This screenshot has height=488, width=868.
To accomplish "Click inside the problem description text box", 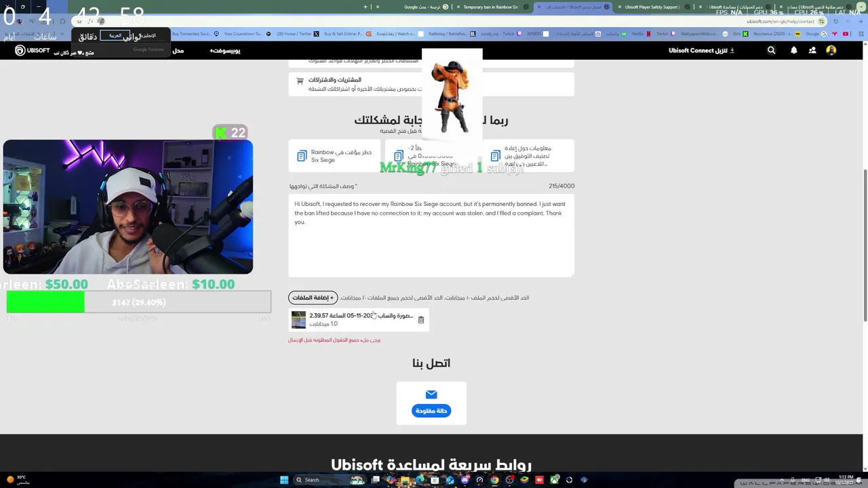I will (431, 235).
